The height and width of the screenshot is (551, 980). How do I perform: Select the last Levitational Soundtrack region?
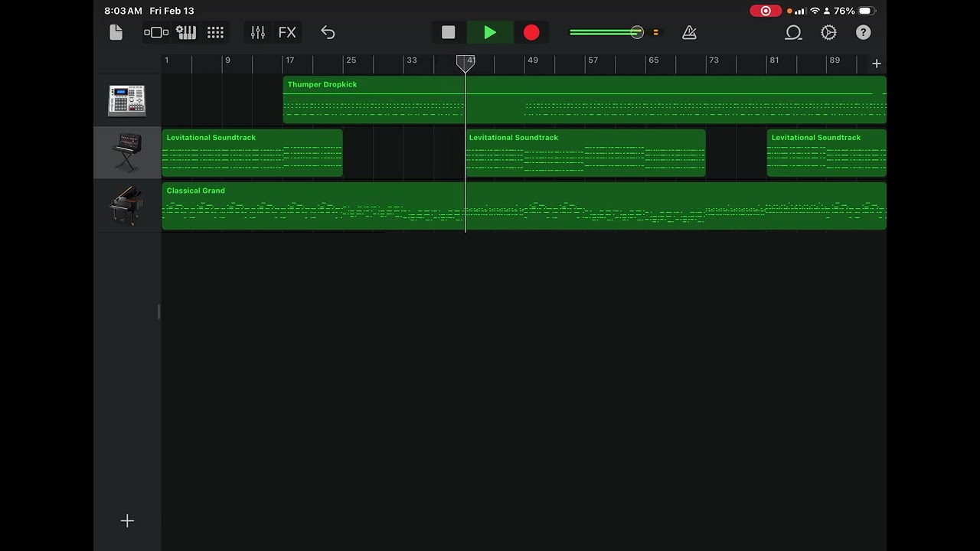coord(827,153)
